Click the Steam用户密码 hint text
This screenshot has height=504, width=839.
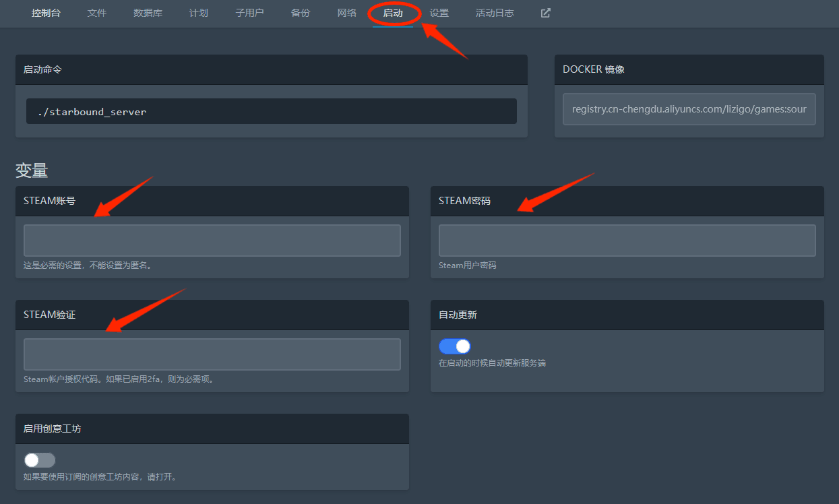pos(468,265)
